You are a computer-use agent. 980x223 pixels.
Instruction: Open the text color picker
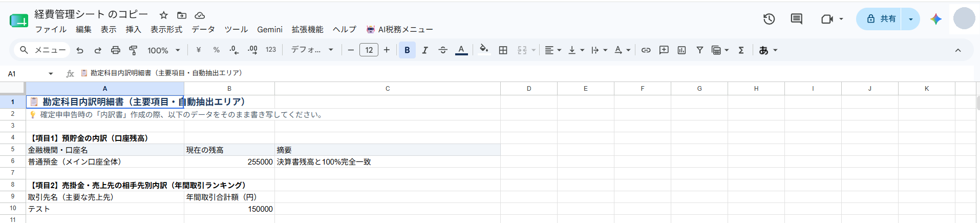click(x=461, y=50)
